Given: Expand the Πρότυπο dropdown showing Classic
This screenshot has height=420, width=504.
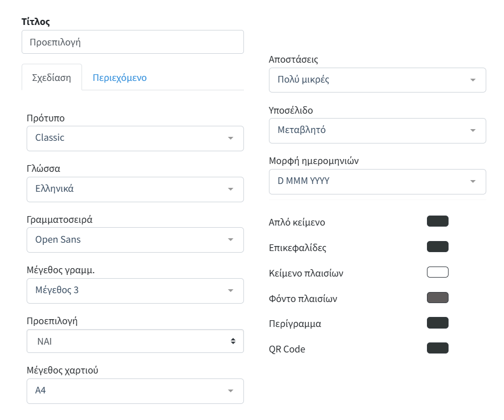Looking at the screenshot, I should pyautogui.click(x=135, y=138).
